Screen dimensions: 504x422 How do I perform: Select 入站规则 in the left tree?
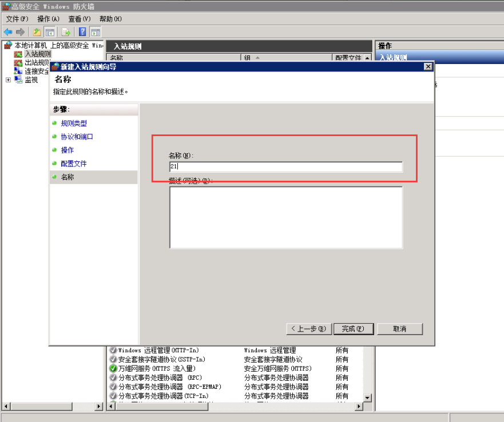37,54
